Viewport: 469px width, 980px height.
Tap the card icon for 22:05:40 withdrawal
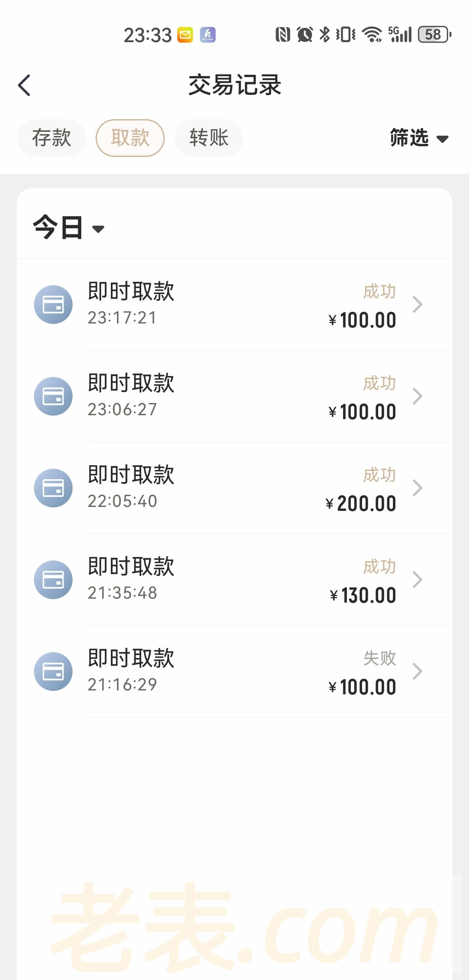coord(53,488)
